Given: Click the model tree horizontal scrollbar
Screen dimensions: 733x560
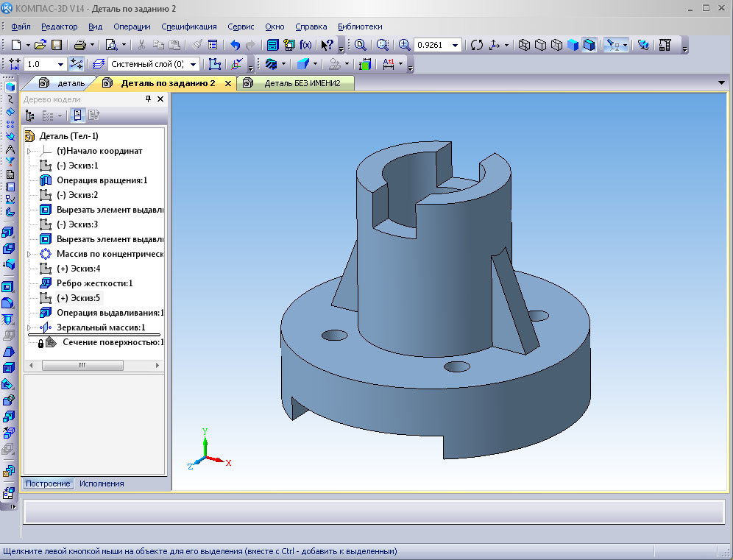Looking at the screenshot, I should (x=82, y=365).
